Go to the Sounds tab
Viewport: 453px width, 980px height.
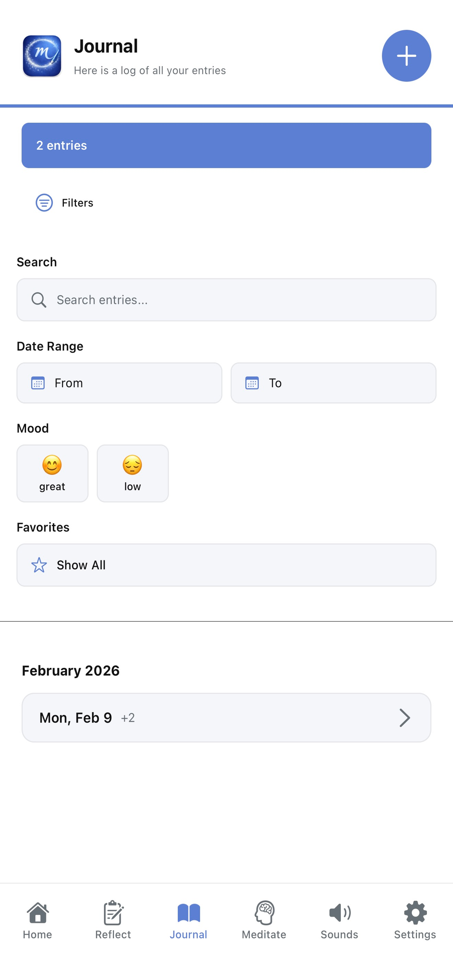click(x=339, y=920)
